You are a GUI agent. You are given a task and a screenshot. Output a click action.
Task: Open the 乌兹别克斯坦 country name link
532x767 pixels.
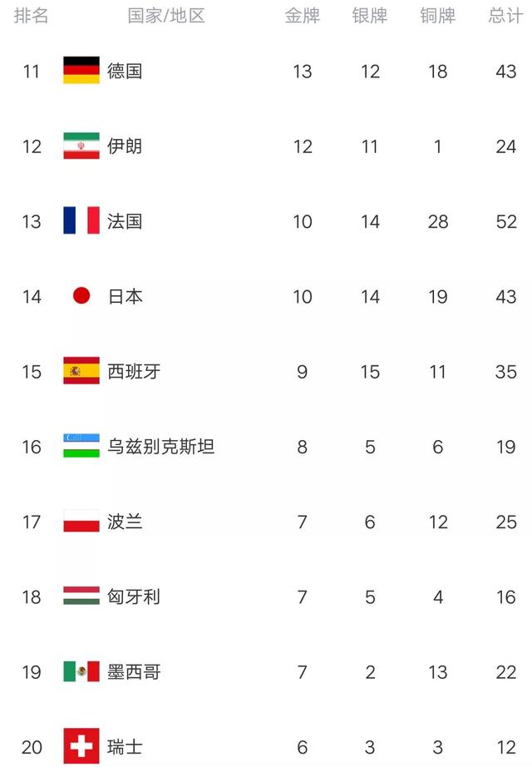tap(161, 447)
